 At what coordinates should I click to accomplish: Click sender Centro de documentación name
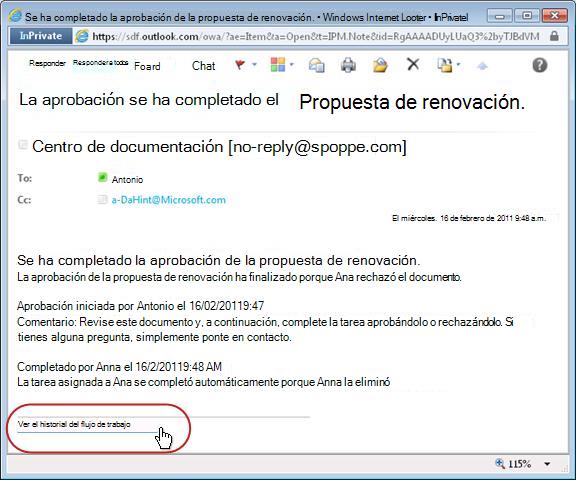click(127, 147)
